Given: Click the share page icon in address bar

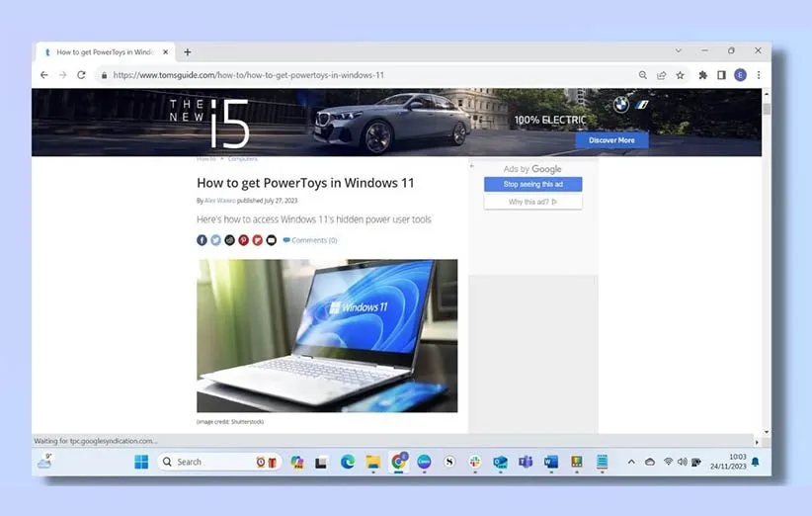Looking at the screenshot, I should pyautogui.click(x=661, y=75).
